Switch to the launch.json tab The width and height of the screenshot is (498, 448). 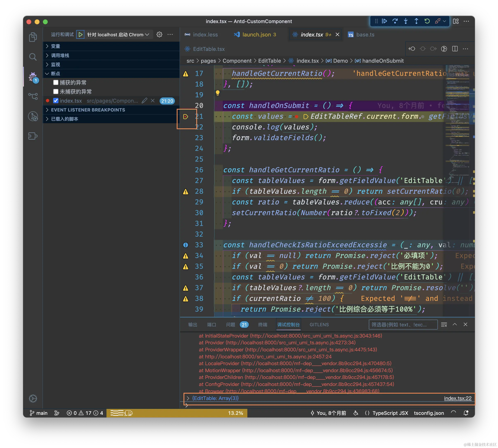tap(256, 34)
